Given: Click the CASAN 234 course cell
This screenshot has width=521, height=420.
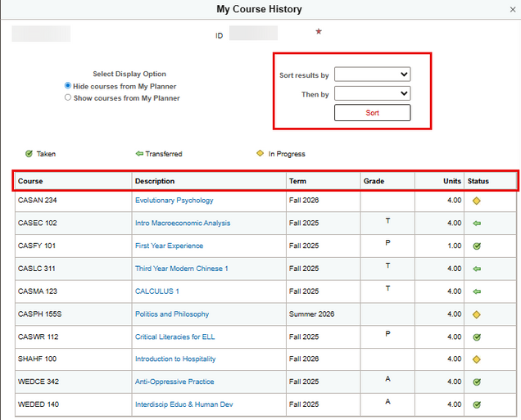Looking at the screenshot, I should point(73,201).
